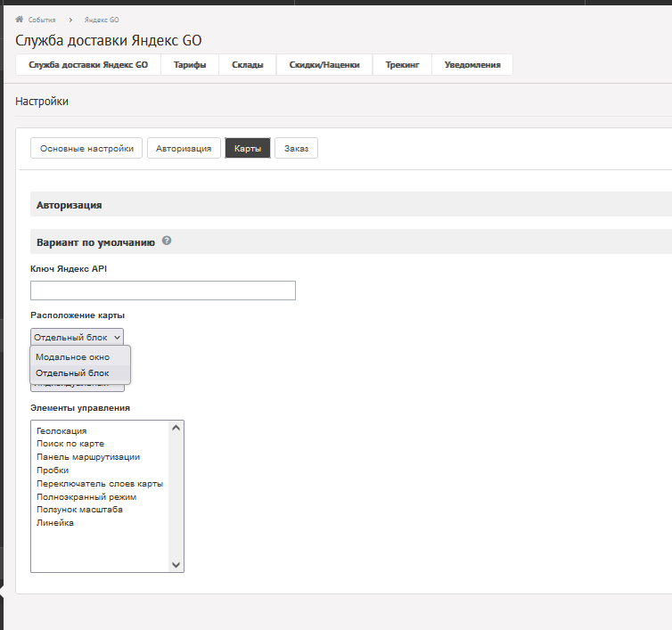Image resolution: width=672 pixels, height=630 pixels.
Task: Click the События breadcrumb link
Action: [x=42, y=19]
